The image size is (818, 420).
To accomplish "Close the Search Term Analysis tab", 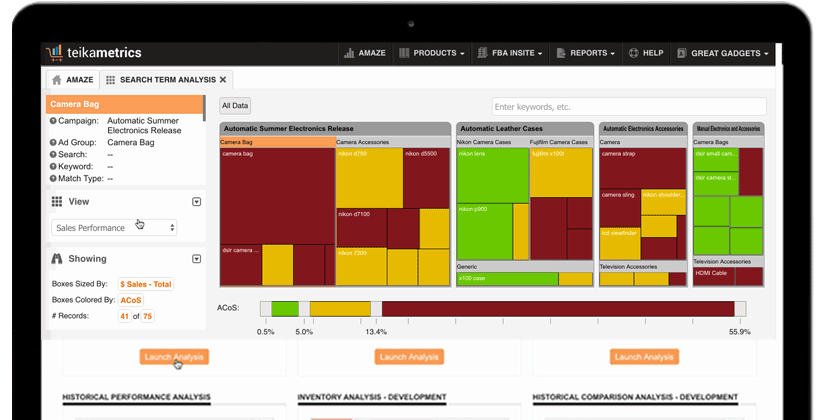I will tap(223, 80).
